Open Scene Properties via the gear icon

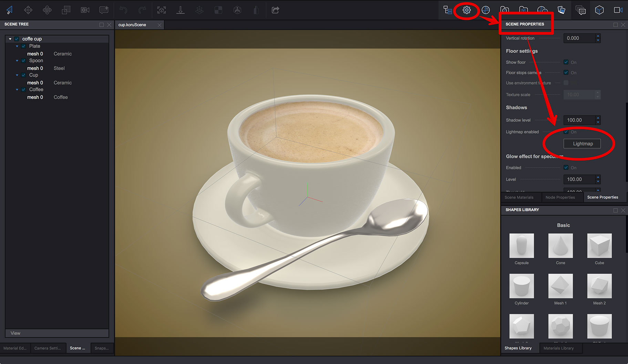466,10
